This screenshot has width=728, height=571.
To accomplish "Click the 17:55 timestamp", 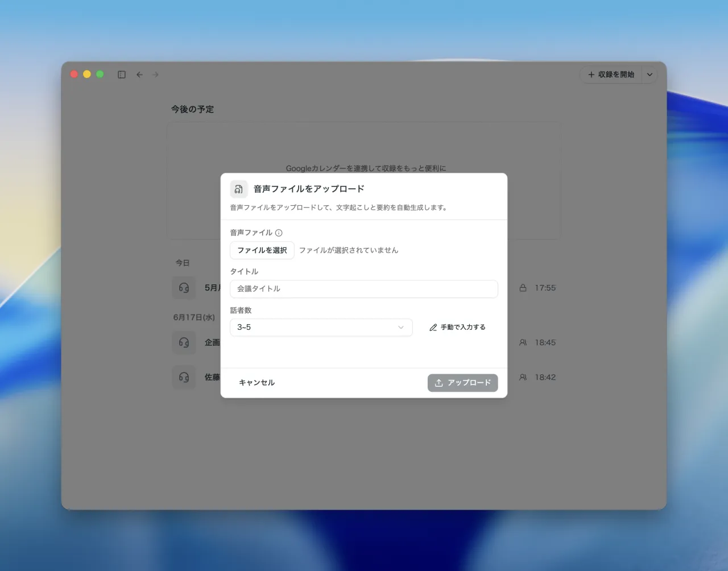I will point(545,288).
